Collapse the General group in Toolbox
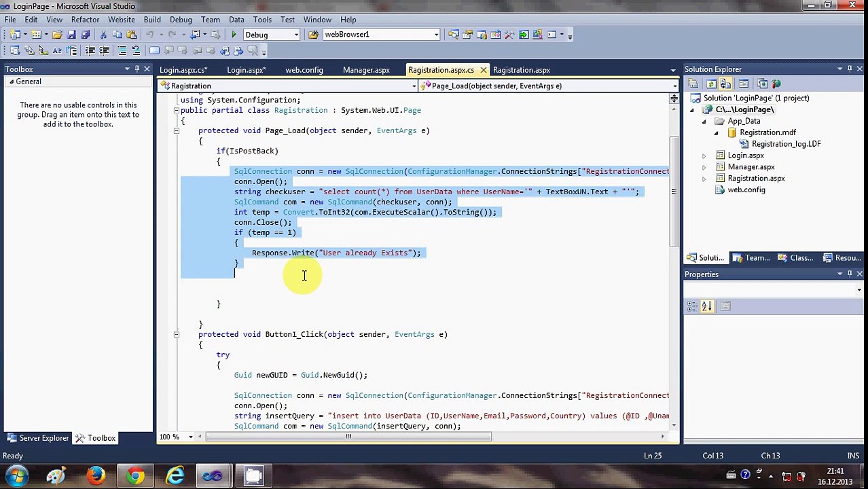This screenshot has height=489, width=868. [11, 81]
